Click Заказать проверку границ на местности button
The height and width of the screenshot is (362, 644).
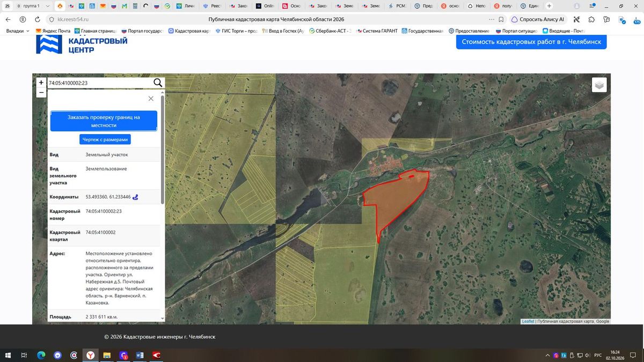tap(104, 121)
